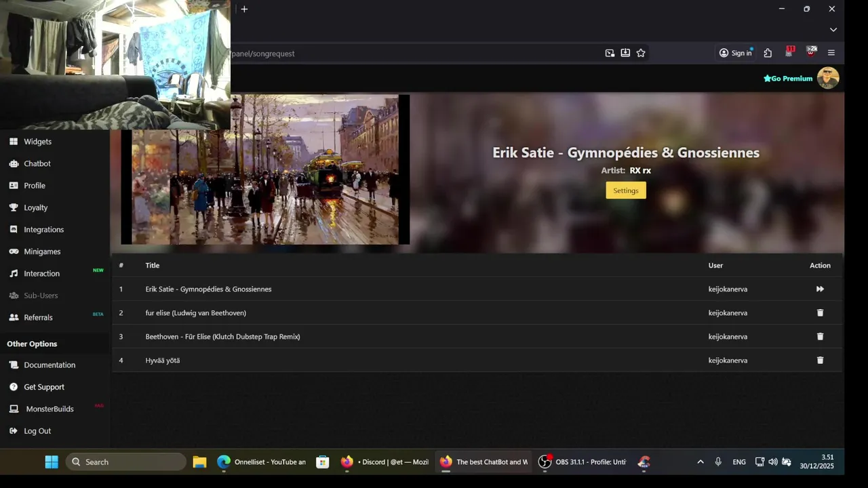Click the Interaction music-note icon
Screen dimensions: 868x488
click(14, 273)
